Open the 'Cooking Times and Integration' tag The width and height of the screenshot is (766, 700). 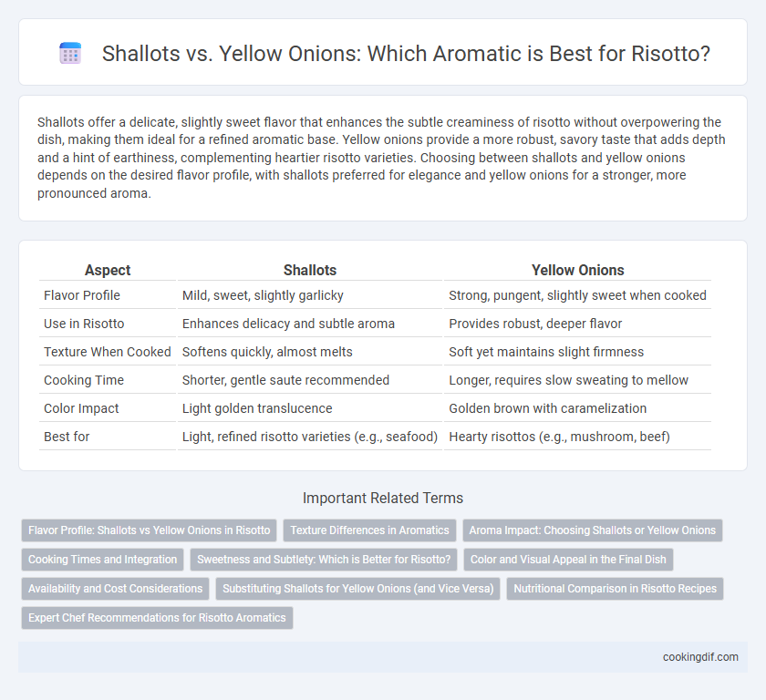102,560
